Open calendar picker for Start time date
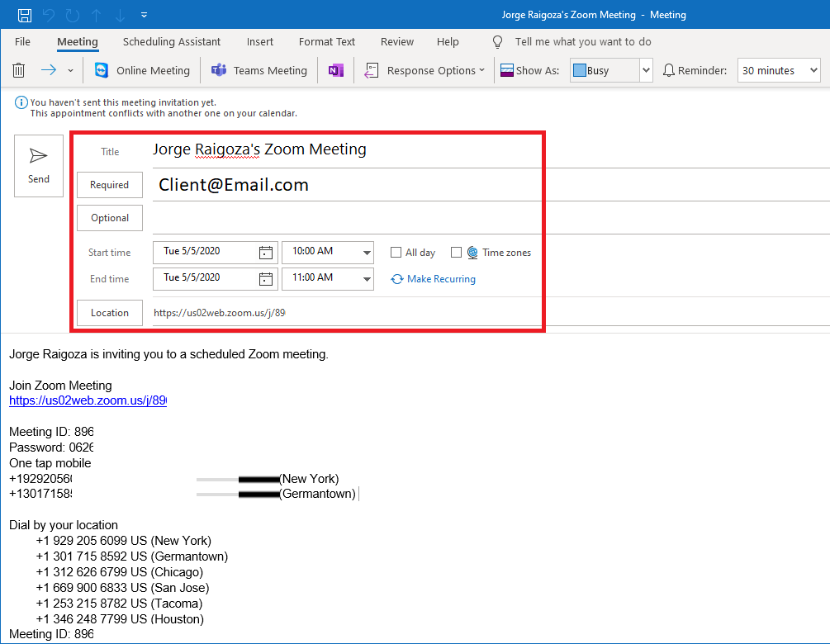This screenshot has height=644, width=830. [266, 253]
